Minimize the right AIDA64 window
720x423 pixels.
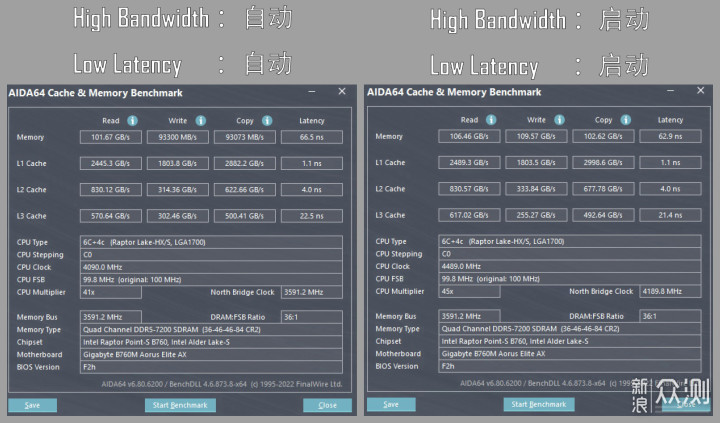point(670,91)
